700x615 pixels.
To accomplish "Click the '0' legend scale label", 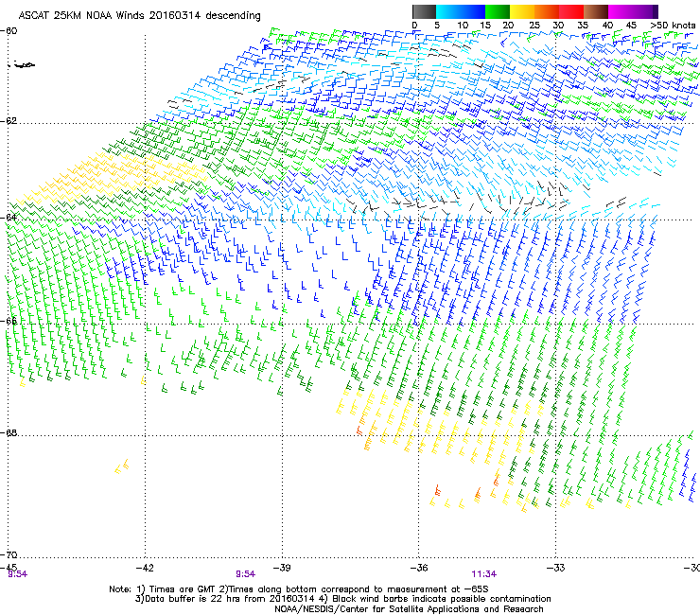I will coord(414,25).
